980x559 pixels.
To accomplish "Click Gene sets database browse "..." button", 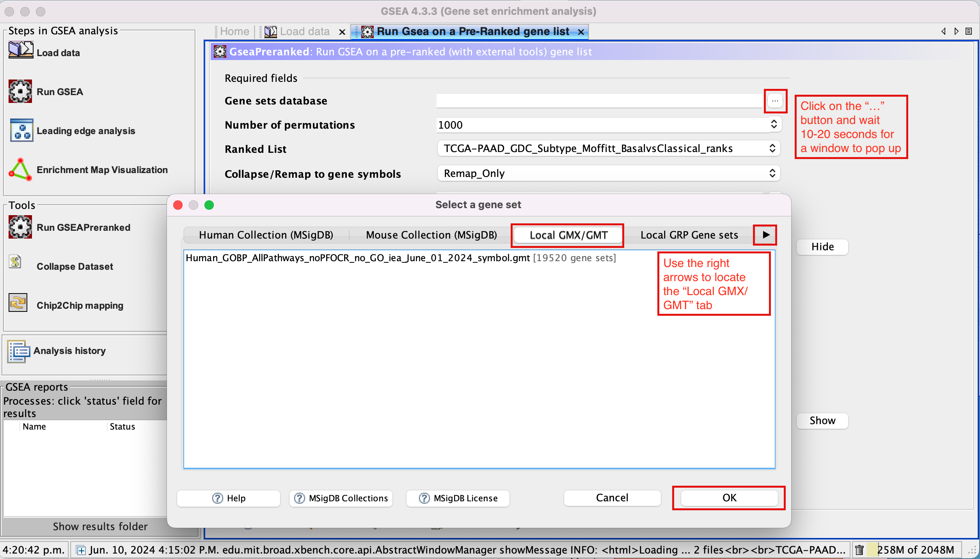I will (x=775, y=101).
